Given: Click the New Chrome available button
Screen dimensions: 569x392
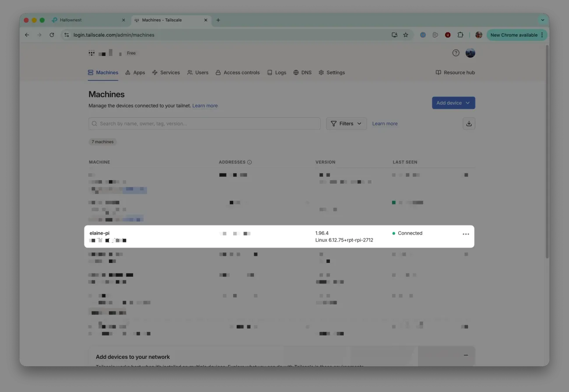Looking at the screenshot, I should [x=517, y=35].
